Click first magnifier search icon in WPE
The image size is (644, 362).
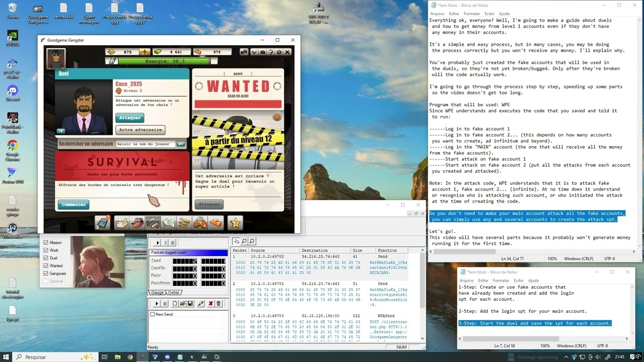[x=244, y=241]
